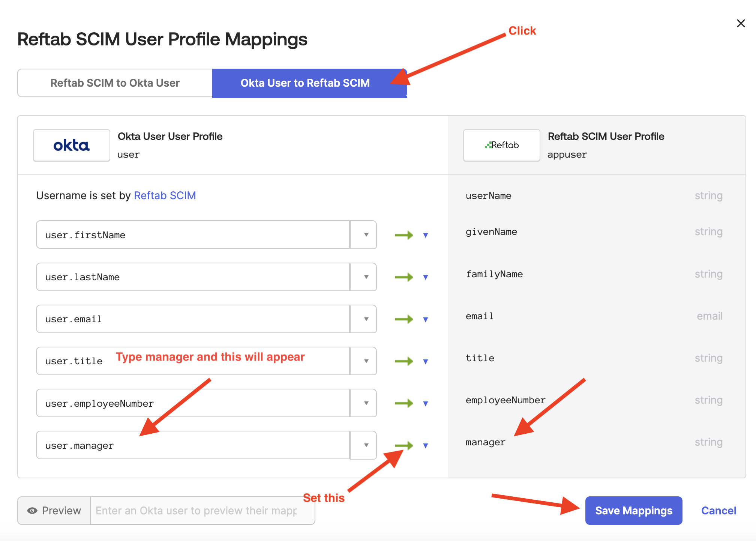Edit the user.manager mapping field
Screen dimensions: 756x541
click(x=193, y=445)
